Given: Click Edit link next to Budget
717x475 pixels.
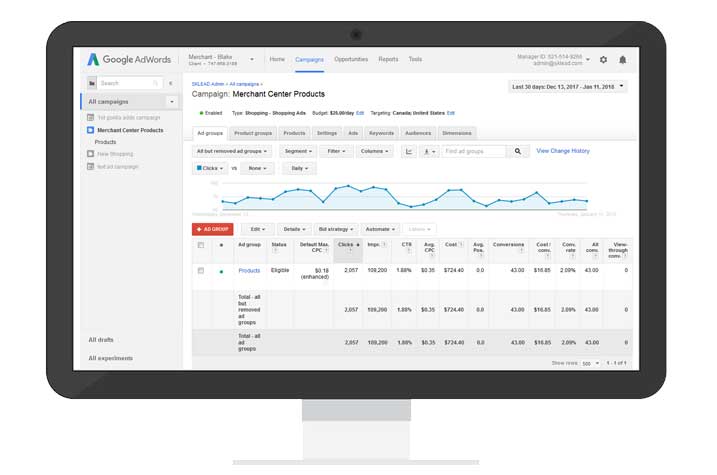Looking at the screenshot, I should coord(360,113).
